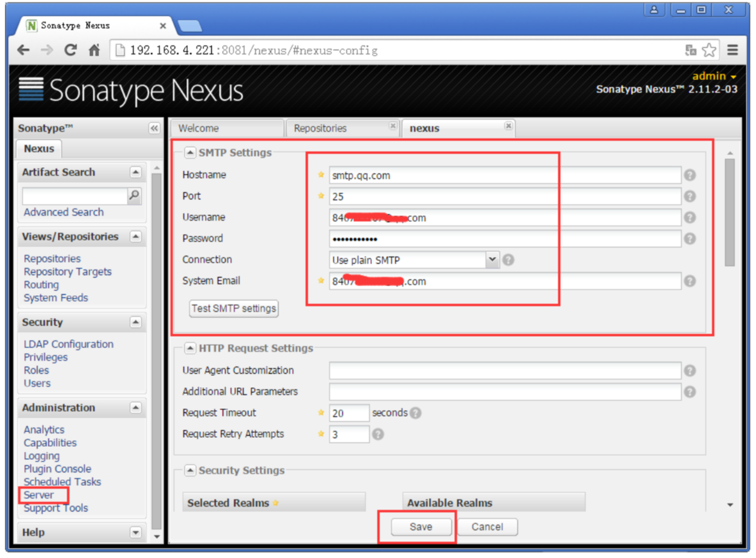Collapse the Sonatype side panel
Image resolution: width=756 pixels, height=558 pixels.
[154, 128]
